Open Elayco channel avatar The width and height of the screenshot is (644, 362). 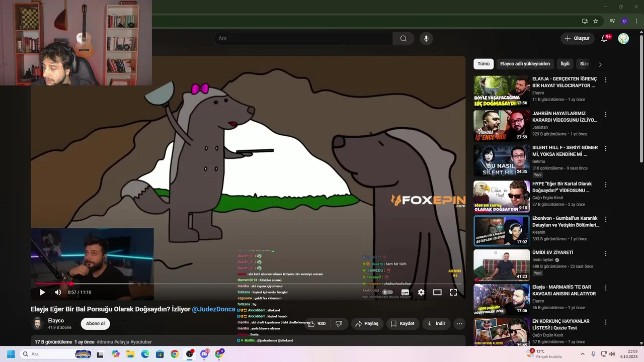coord(37,324)
